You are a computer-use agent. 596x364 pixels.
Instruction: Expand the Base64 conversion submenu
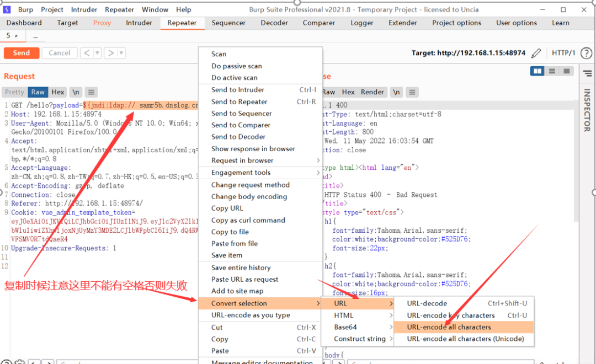pos(358,327)
